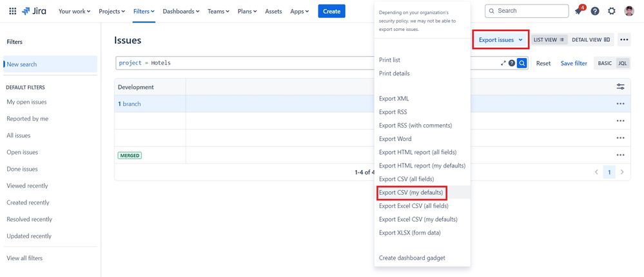
Task: Open row actions for the 1 branch row
Action: pos(620,104)
